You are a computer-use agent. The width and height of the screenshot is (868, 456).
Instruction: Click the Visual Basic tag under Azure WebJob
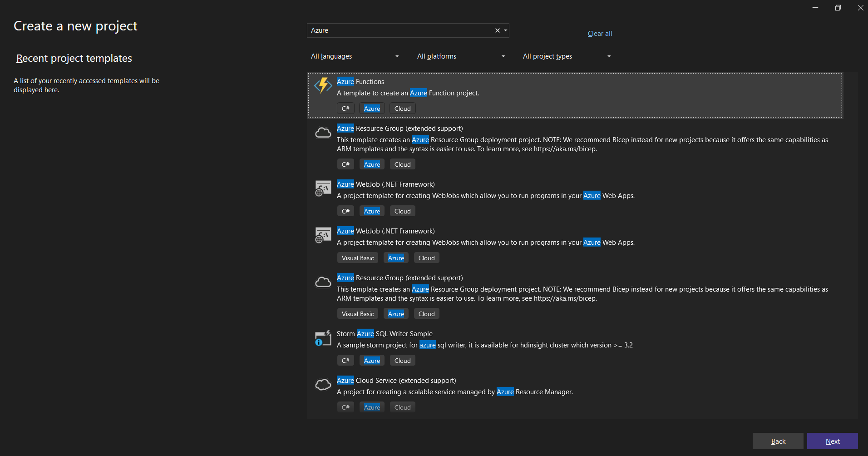pos(358,258)
